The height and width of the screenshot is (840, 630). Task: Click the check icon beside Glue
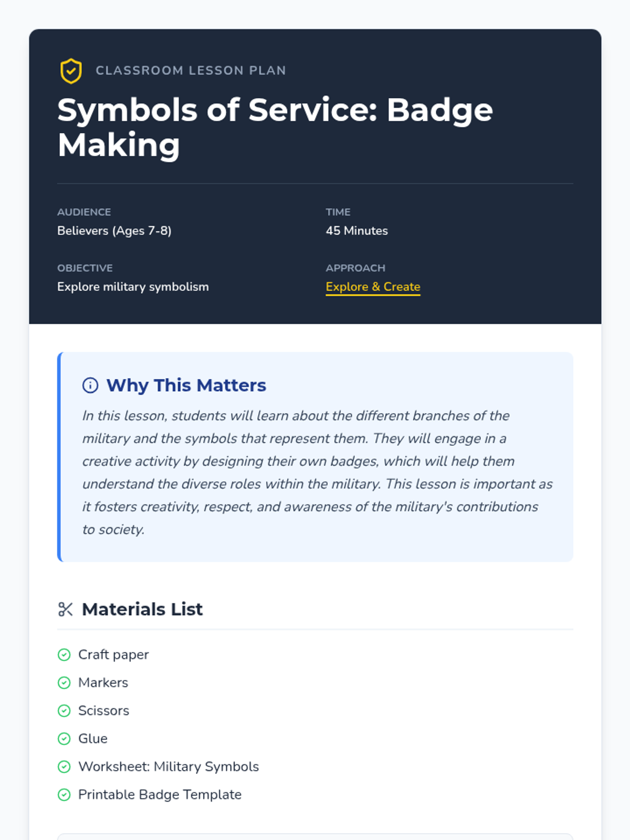pyautogui.click(x=64, y=739)
